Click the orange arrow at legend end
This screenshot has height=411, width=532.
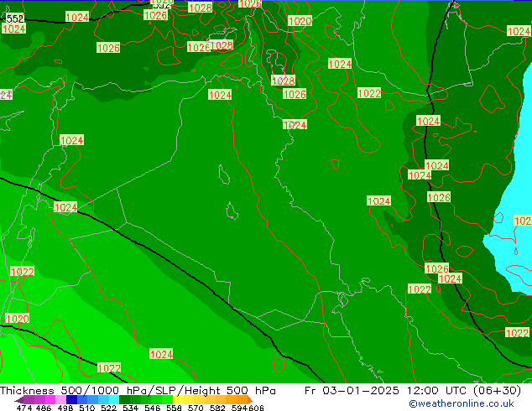pyautogui.click(x=250, y=400)
